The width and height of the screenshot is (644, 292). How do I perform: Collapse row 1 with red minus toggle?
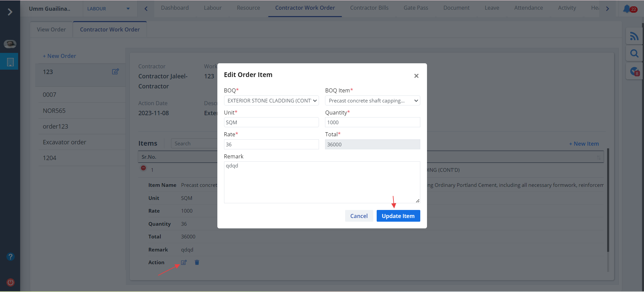144,168
